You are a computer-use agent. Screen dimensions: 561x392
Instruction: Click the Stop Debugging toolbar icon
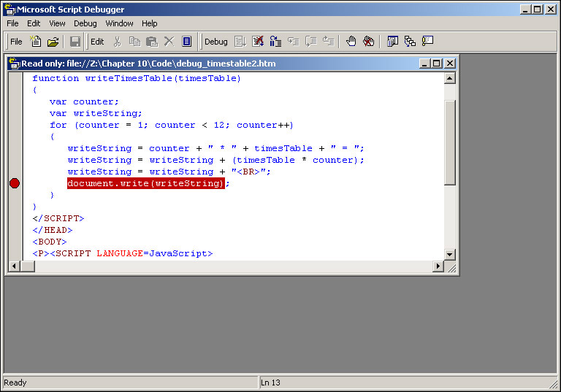[258, 42]
